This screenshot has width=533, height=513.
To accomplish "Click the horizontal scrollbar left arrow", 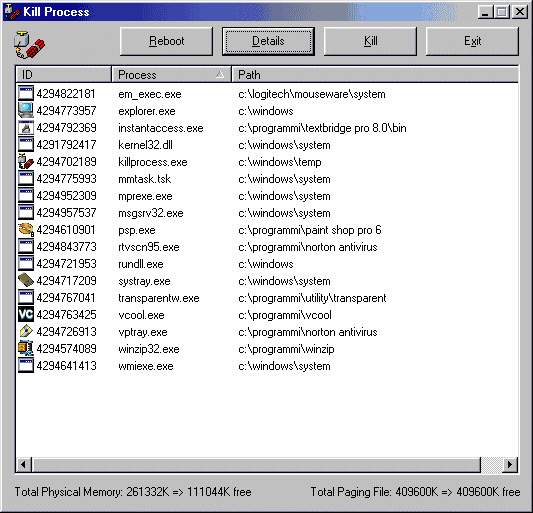I will (24, 464).
